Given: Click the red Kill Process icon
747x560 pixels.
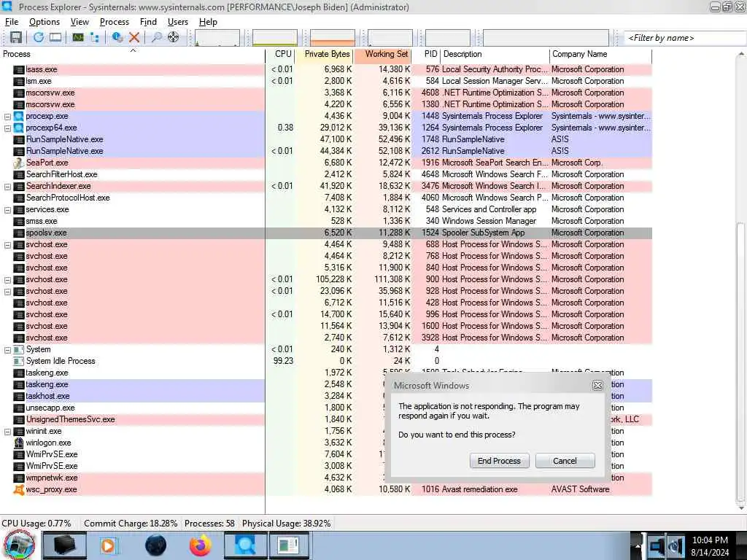Looking at the screenshot, I should [x=134, y=37].
